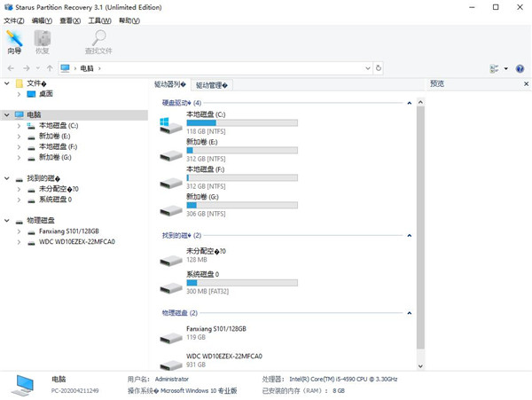Click the drive list scrollbar up arrow
The height and width of the screenshot is (400, 532).
click(x=420, y=102)
